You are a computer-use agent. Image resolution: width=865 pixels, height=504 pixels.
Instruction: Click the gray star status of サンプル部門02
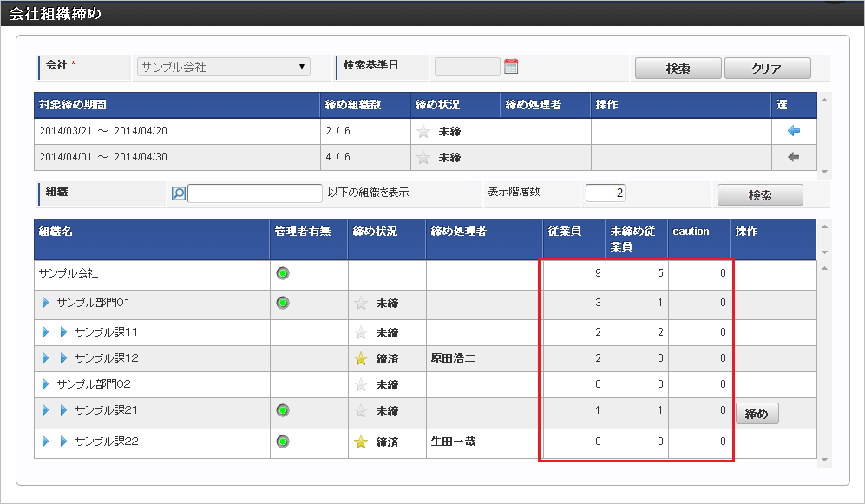click(360, 384)
